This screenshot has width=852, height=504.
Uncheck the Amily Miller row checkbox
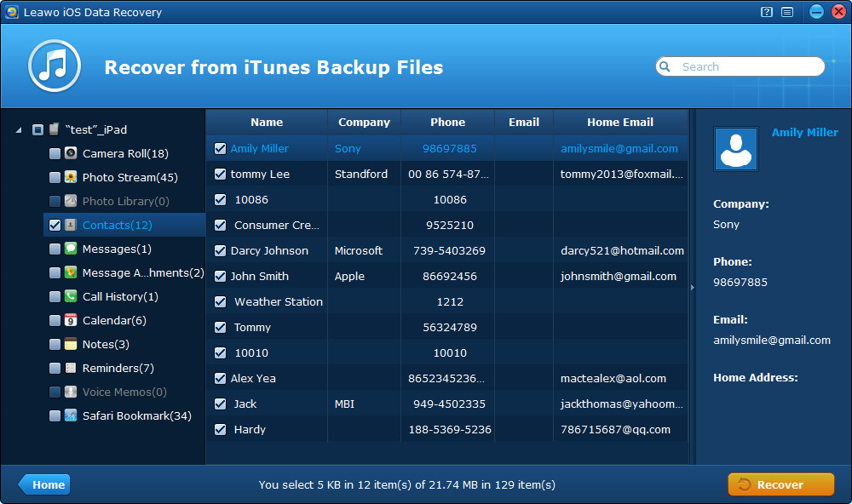tap(220, 148)
